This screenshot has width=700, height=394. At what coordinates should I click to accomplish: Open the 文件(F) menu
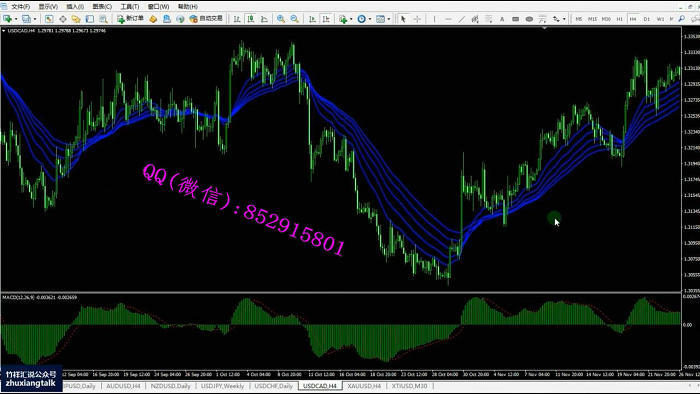(x=20, y=6)
